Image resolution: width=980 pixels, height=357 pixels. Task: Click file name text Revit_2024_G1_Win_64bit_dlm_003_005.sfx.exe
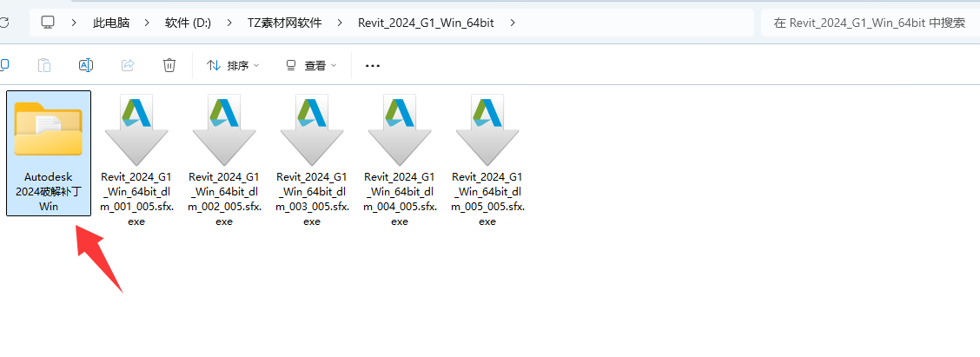[311, 199]
